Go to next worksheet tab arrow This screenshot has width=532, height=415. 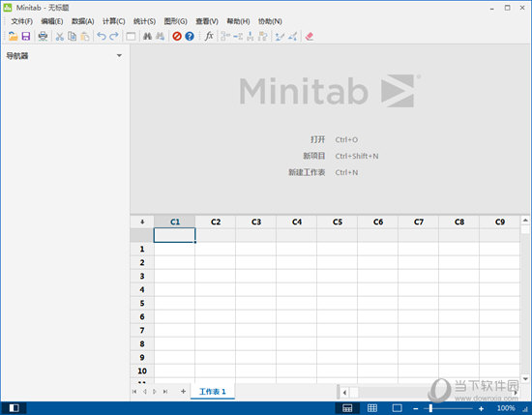(x=155, y=391)
